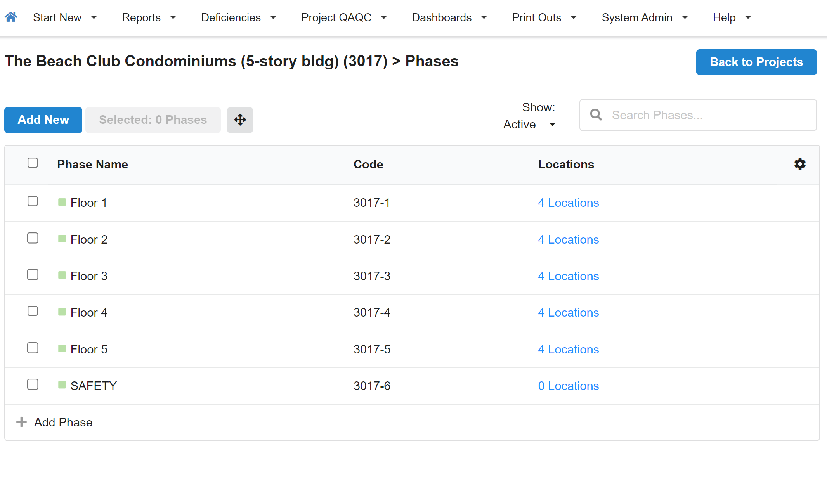This screenshot has height=504, width=827.
Task: Check the Floor 4 row checkbox
Action: click(x=33, y=311)
